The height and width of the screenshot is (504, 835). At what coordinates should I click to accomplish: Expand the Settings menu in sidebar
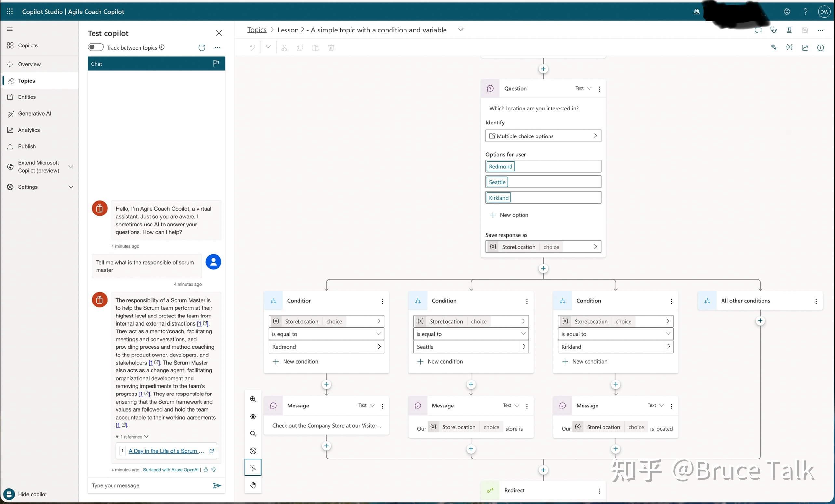pos(71,187)
